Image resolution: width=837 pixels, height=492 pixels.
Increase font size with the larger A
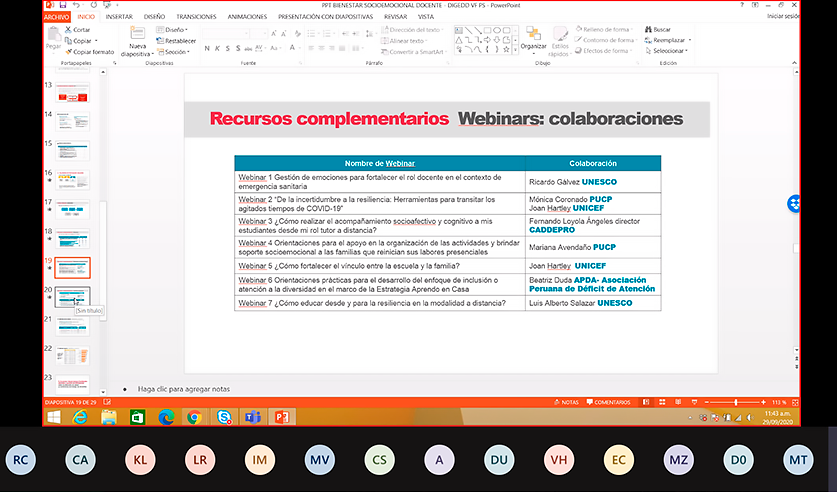coord(274,33)
